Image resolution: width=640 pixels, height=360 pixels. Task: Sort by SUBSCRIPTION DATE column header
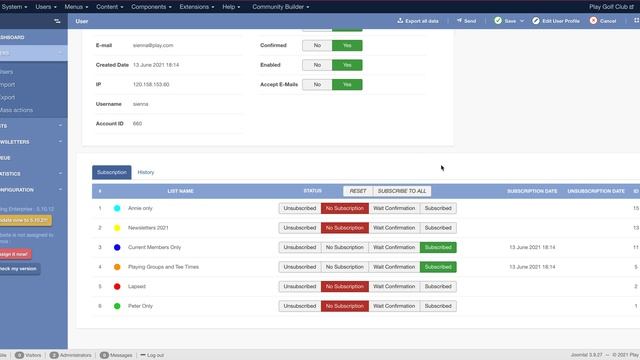point(532,191)
